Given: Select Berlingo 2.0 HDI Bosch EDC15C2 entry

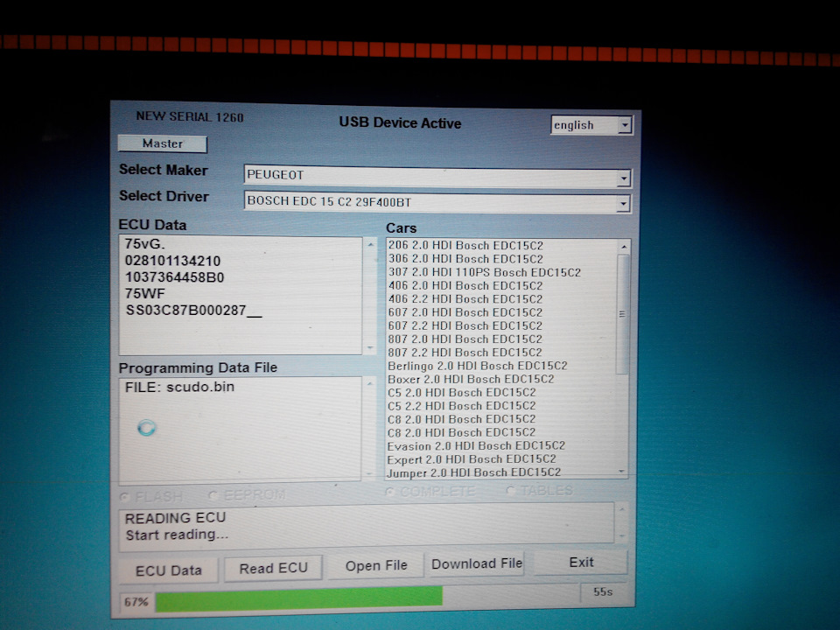Looking at the screenshot, I should click(x=478, y=366).
